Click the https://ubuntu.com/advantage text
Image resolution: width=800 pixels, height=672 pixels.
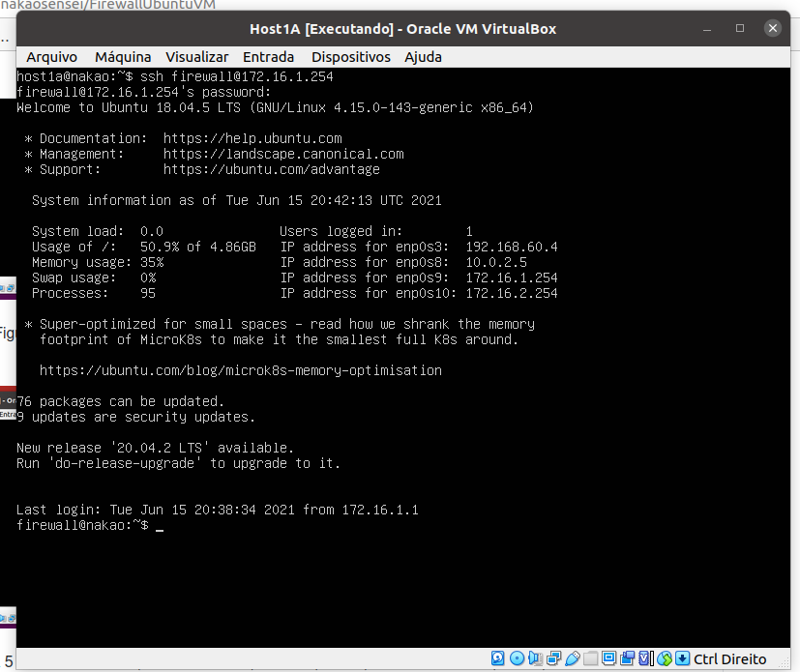[x=272, y=169]
